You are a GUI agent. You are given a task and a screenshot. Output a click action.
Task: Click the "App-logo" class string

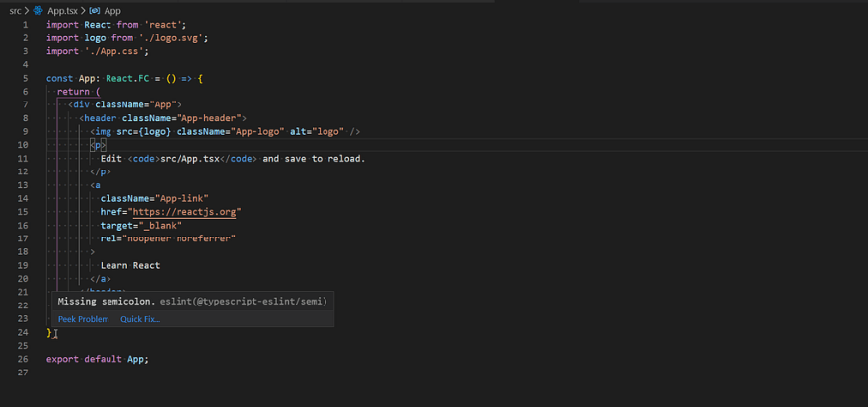pos(257,132)
